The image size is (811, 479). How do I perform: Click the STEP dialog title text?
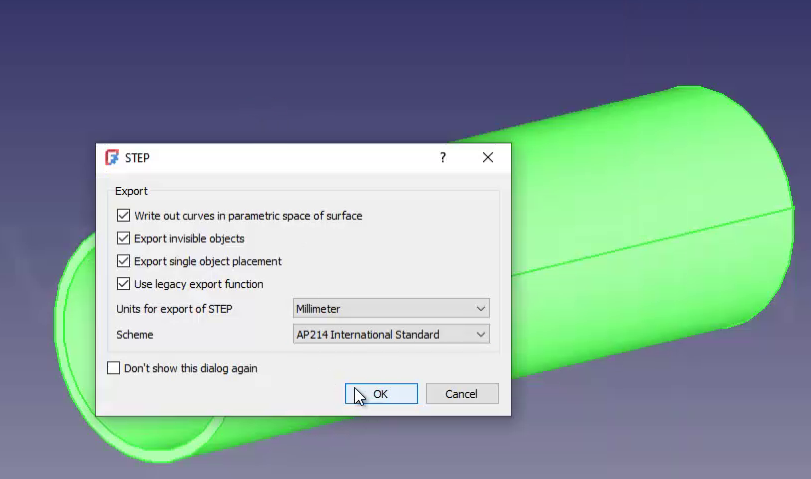click(137, 158)
